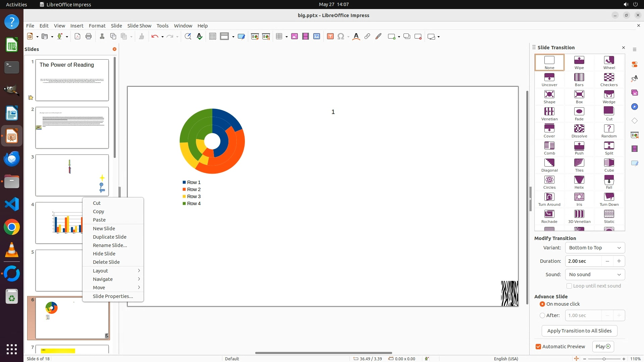Open the Slide Show menu
The image size is (644, 362).
pos(139,26)
